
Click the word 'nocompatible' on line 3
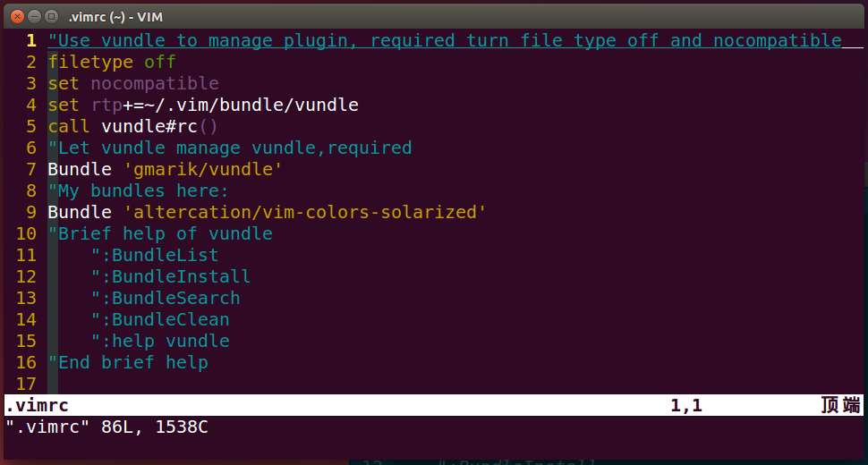click(x=155, y=83)
